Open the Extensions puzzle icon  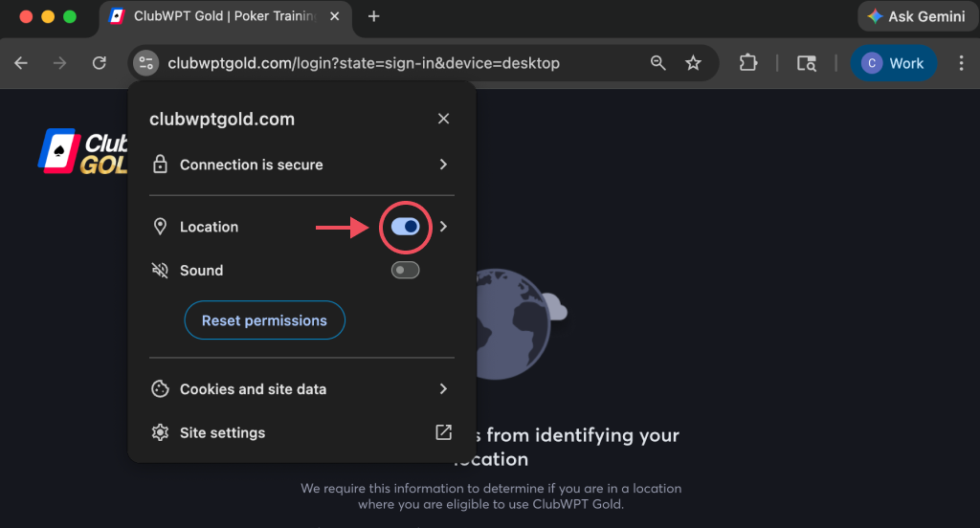pyautogui.click(x=747, y=63)
